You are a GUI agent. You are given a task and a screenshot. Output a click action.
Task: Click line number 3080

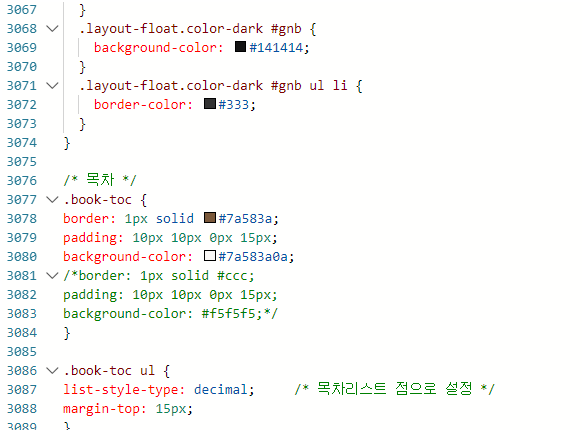[x=22, y=257]
